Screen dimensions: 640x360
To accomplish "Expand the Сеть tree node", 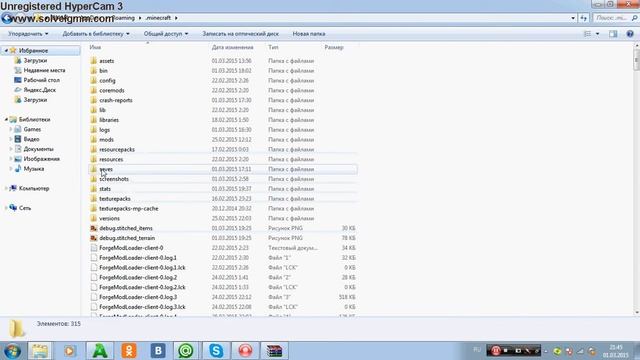I will point(6,208).
